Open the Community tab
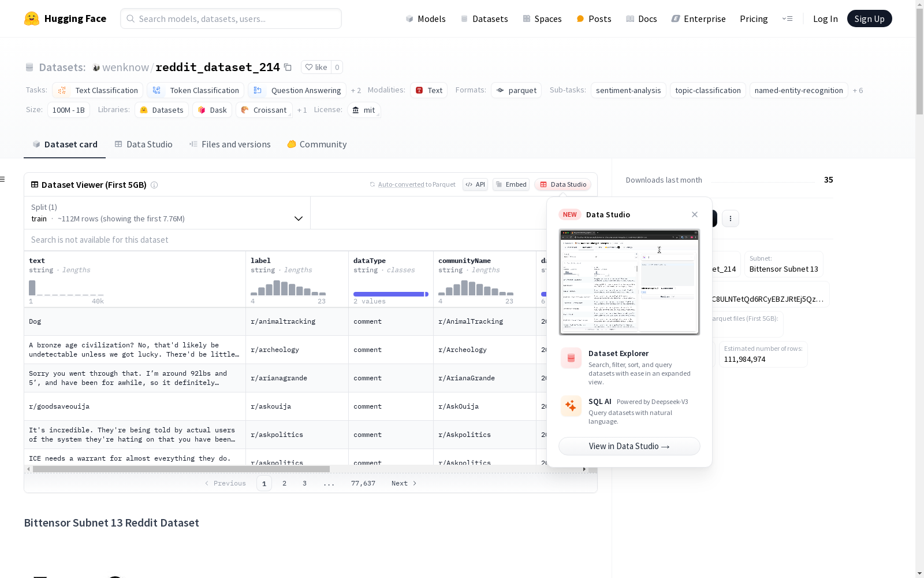The width and height of the screenshot is (924, 578). tap(317, 144)
